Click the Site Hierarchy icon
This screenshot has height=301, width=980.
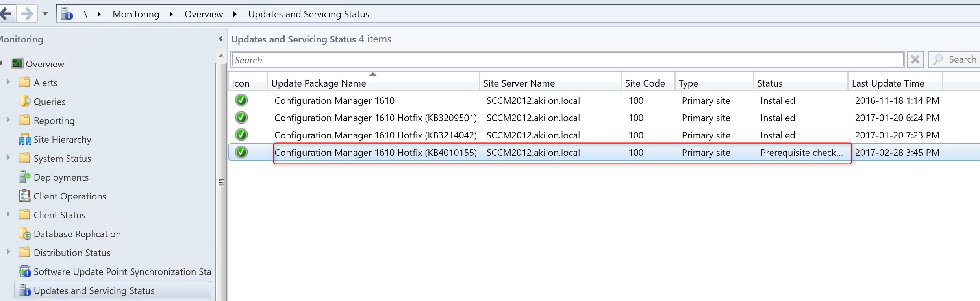point(25,140)
